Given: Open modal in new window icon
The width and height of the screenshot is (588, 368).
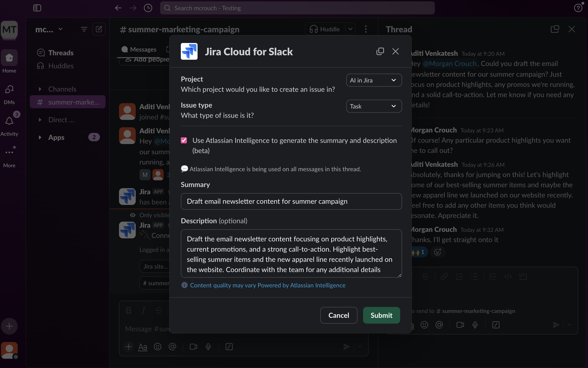Looking at the screenshot, I should (380, 51).
